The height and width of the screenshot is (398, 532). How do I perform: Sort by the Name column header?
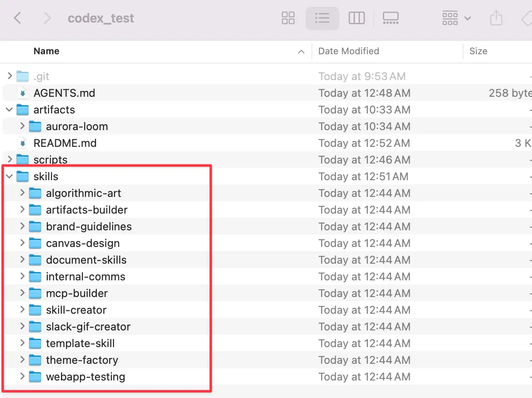46,51
